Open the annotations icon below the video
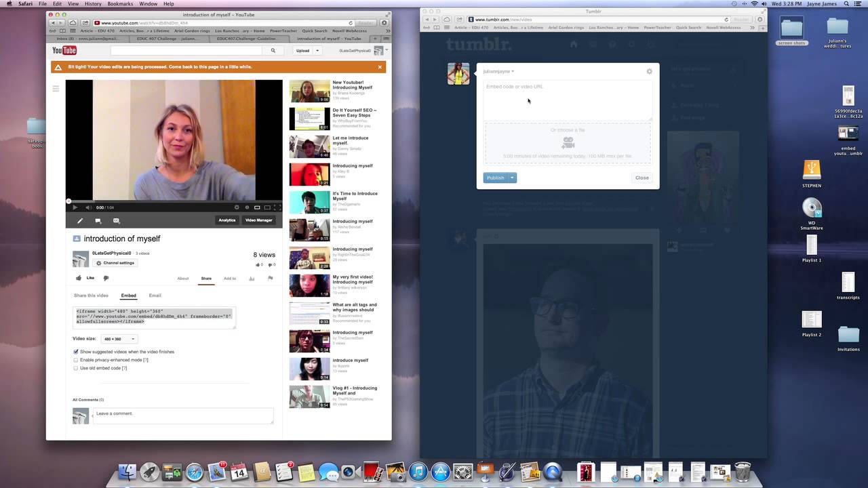The width and height of the screenshot is (868, 488). pyautogui.click(x=98, y=220)
